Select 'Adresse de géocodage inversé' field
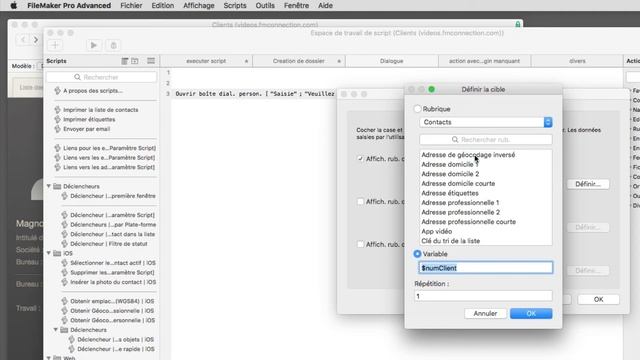The height and width of the screenshot is (360, 640). [x=486, y=155]
